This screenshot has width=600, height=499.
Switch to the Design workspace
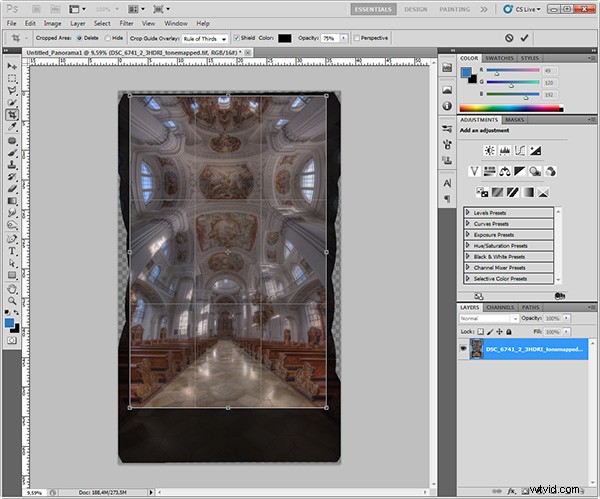[x=416, y=9]
